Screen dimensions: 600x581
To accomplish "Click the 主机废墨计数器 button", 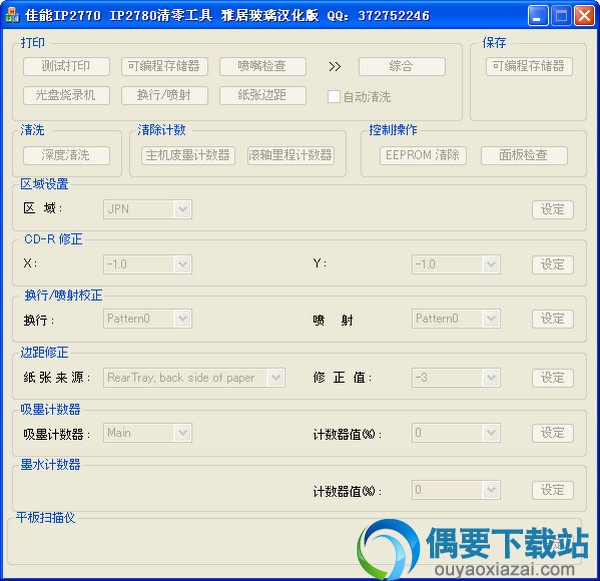I will 188,155.
